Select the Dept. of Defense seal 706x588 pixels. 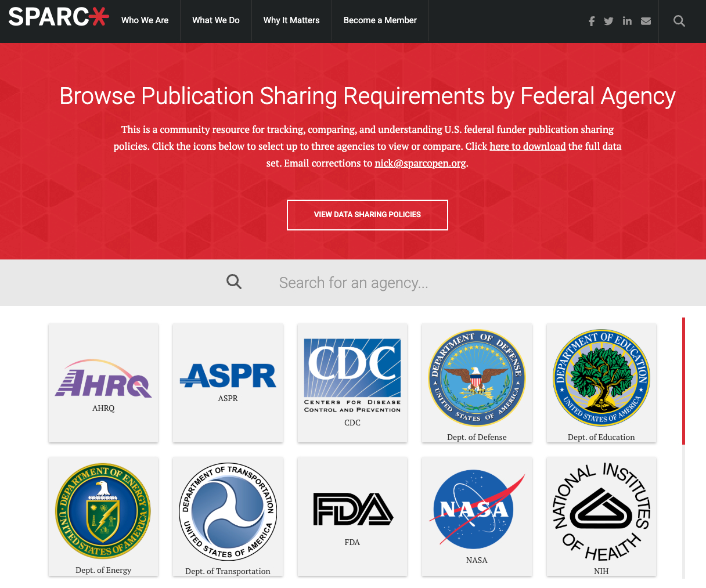coord(477,378)
